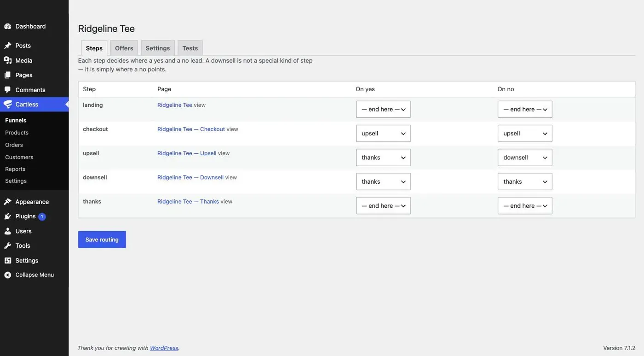Open the thanks step On no dropdown
The width and height of the screenshot is (644, 356).
525,206
